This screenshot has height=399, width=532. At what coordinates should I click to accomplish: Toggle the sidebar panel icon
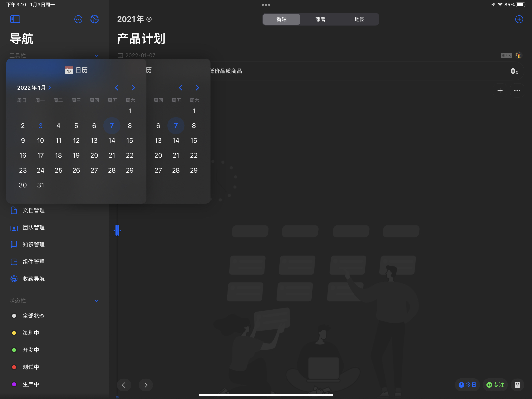coord(15,19)
